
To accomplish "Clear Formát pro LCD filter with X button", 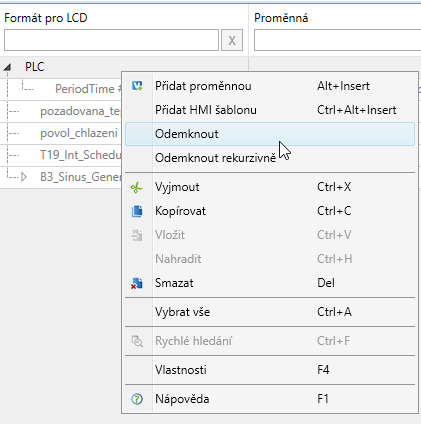I will (x=232, y=40).
